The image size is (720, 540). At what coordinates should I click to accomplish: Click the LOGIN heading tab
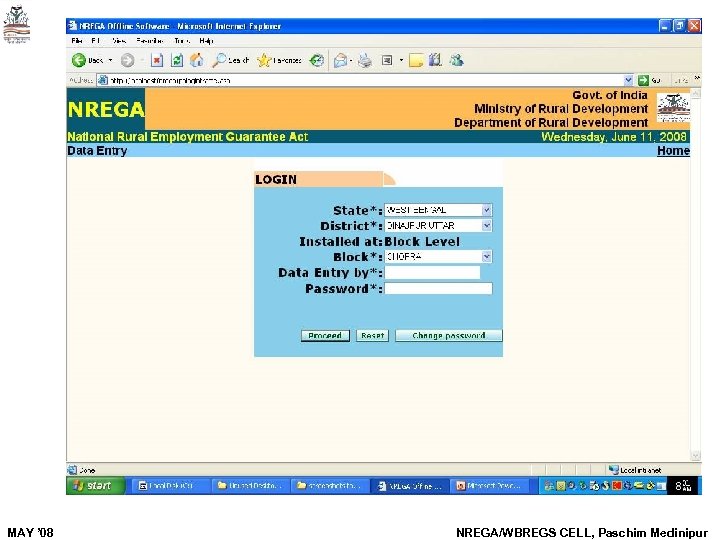coord(319,179)
